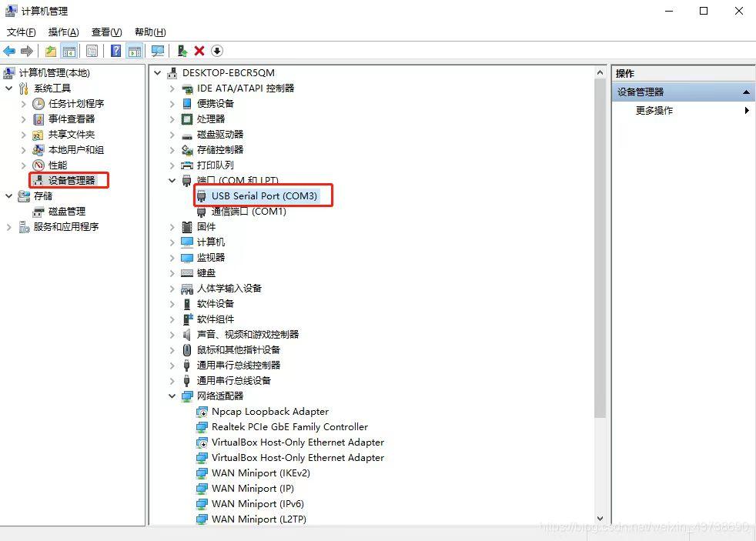
Task: Click the black down-arrow circle toolbar icon
Action: point(217,51)
